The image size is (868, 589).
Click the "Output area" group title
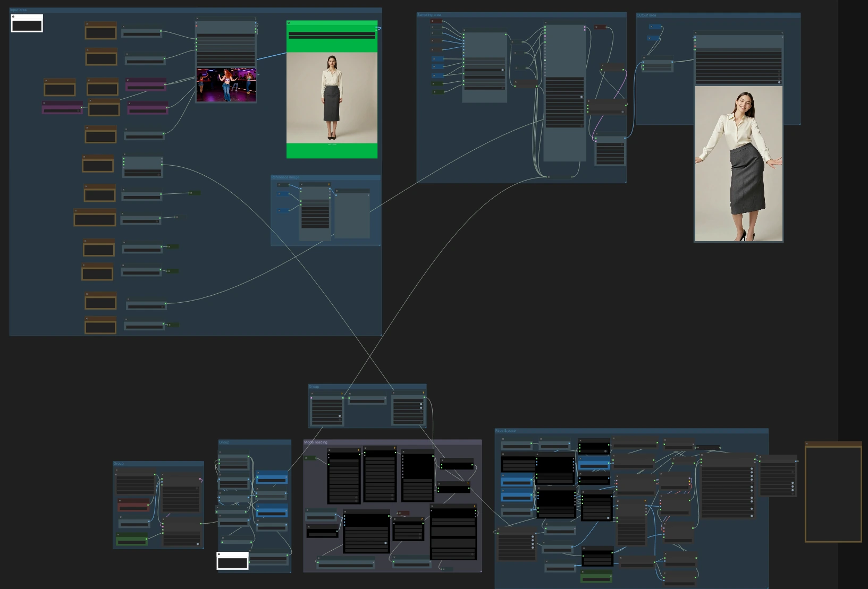click(647, 15)
